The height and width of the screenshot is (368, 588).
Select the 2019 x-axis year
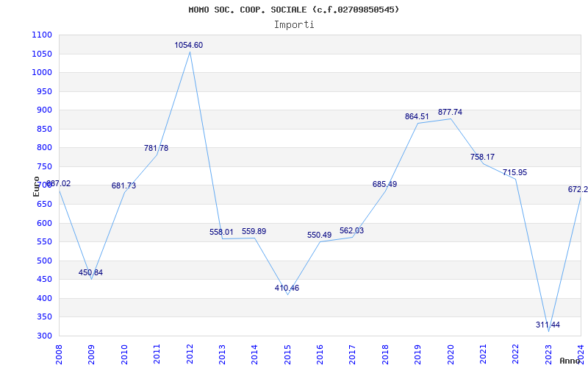[x=417, y=353]
